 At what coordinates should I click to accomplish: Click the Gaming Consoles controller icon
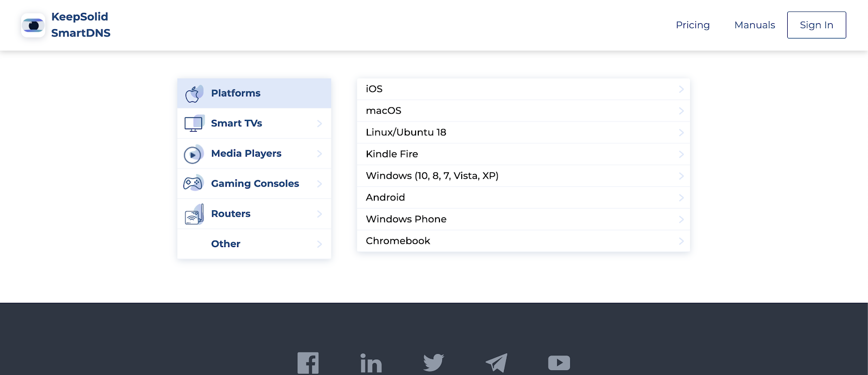pos(194,183)
